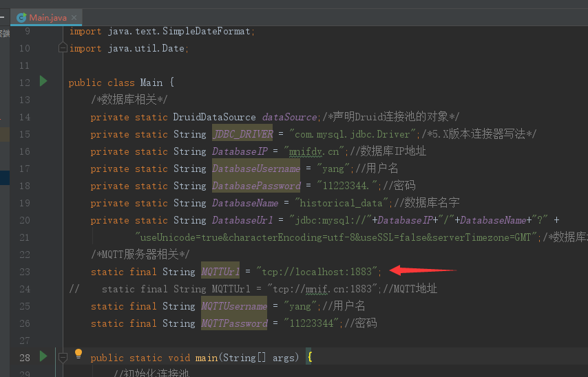The image size is (588, 377).
Task: Open the yellow lightbulb quick-fix at line 28
Action: [x=78, y=354]
